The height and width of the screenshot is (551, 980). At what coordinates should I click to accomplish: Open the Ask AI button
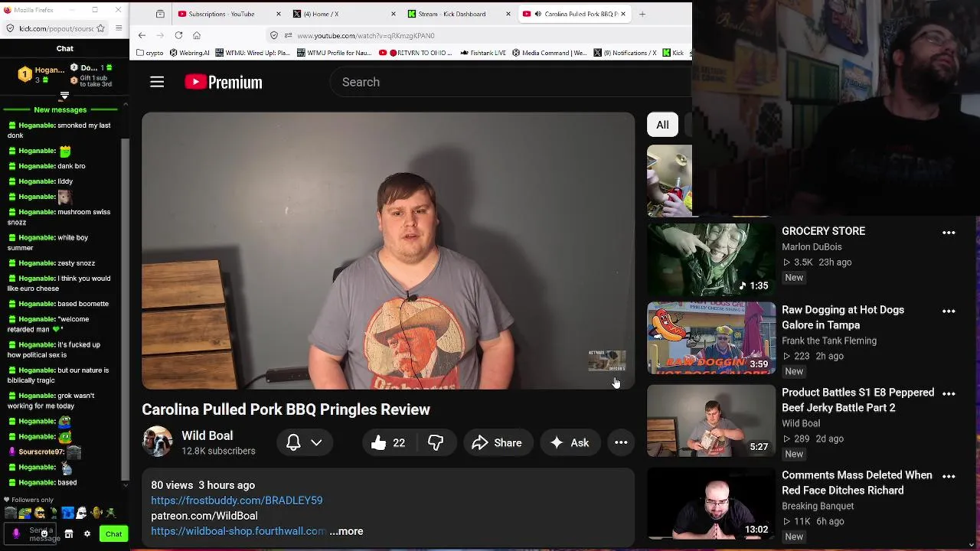pyautogui.click(x=569, y=442)
